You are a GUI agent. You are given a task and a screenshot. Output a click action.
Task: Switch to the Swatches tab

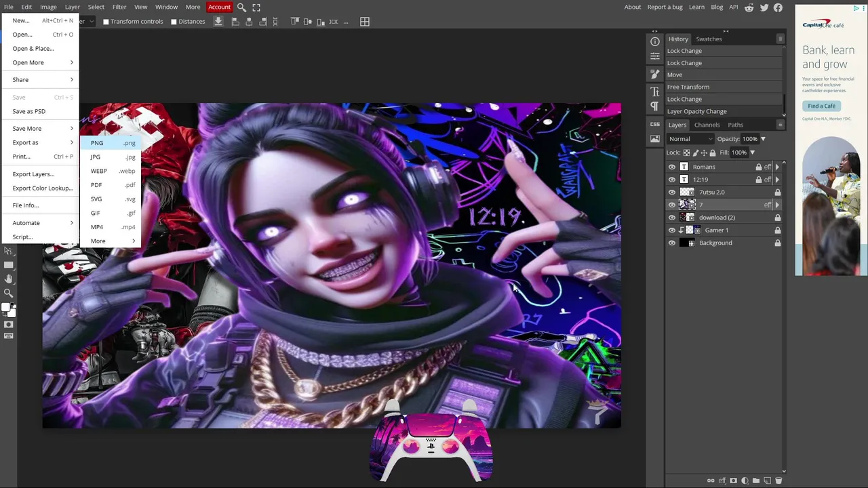coord(709,39)
